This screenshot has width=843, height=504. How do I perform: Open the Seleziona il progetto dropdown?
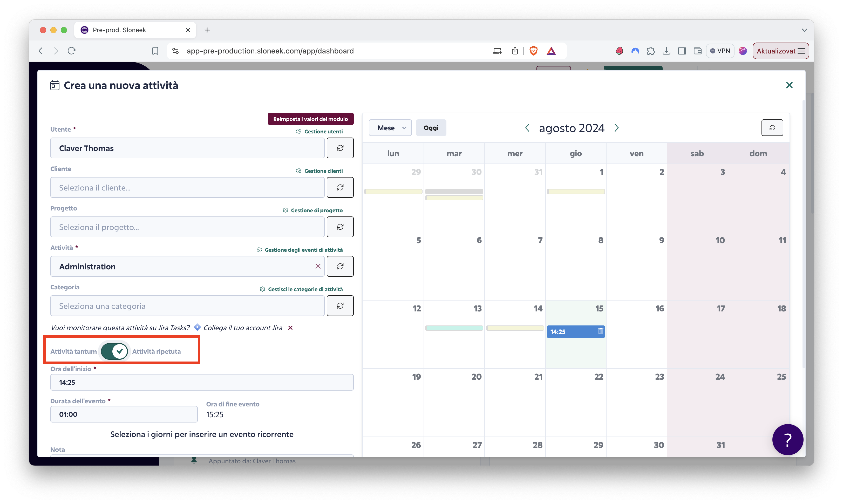(187, 227)
